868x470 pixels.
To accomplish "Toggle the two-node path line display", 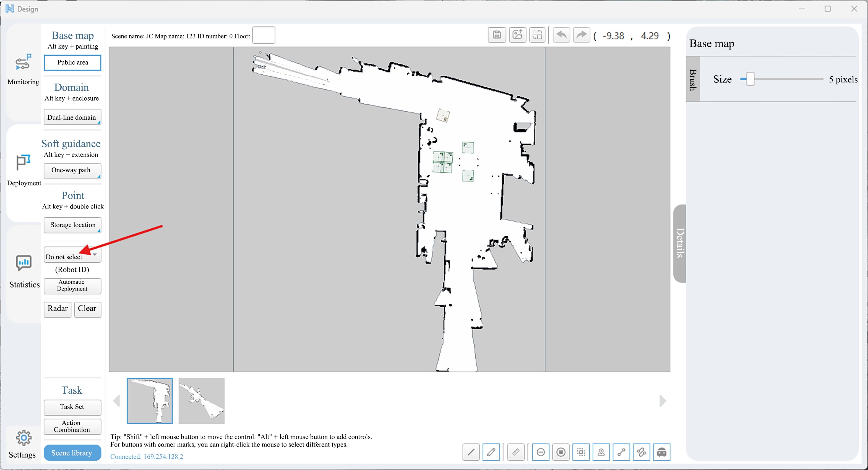I will pos(621,452).
